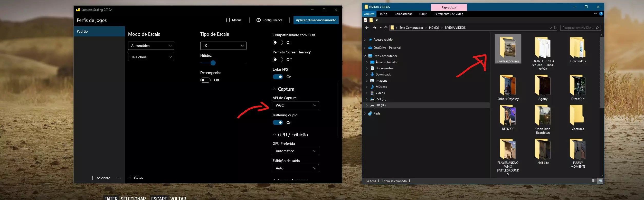Viewport: 644px width, 200px height.
Task: Turn off the Exibir FPS switch
Action: click(x=278, y=77)
